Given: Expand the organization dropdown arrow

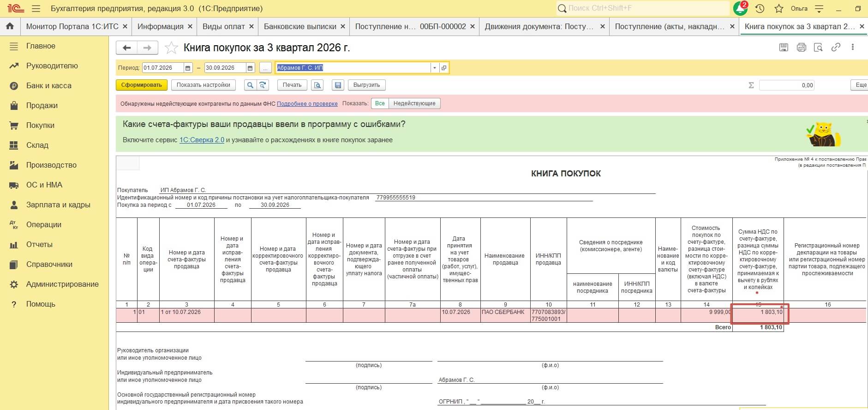Looking at the screenshot, I should (x=434, y=68).
